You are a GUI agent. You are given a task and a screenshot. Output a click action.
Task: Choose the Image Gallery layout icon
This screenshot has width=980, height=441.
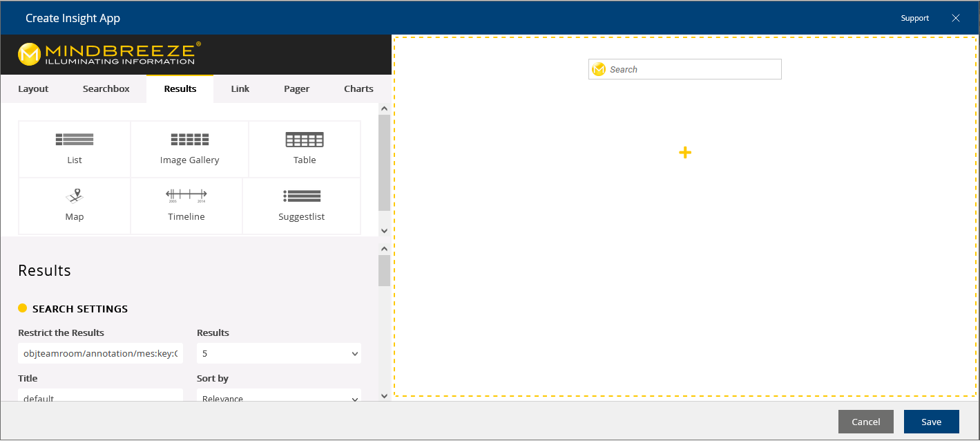click(189, 140)
